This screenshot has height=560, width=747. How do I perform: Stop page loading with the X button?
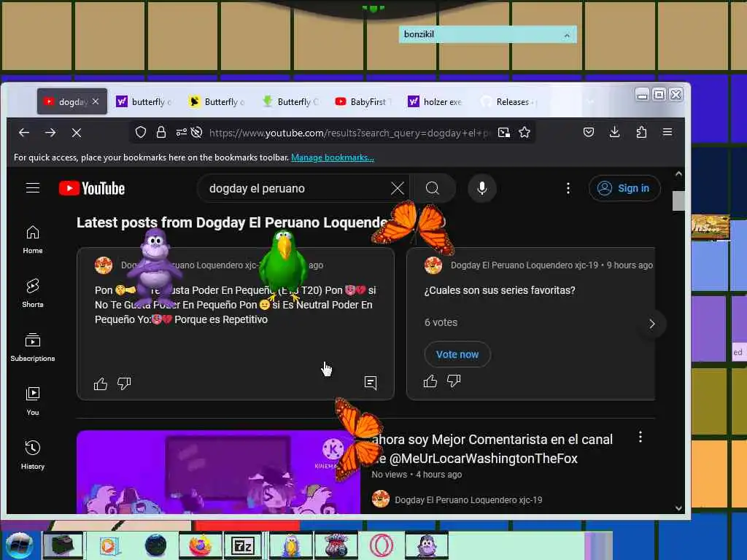[76, 133]
